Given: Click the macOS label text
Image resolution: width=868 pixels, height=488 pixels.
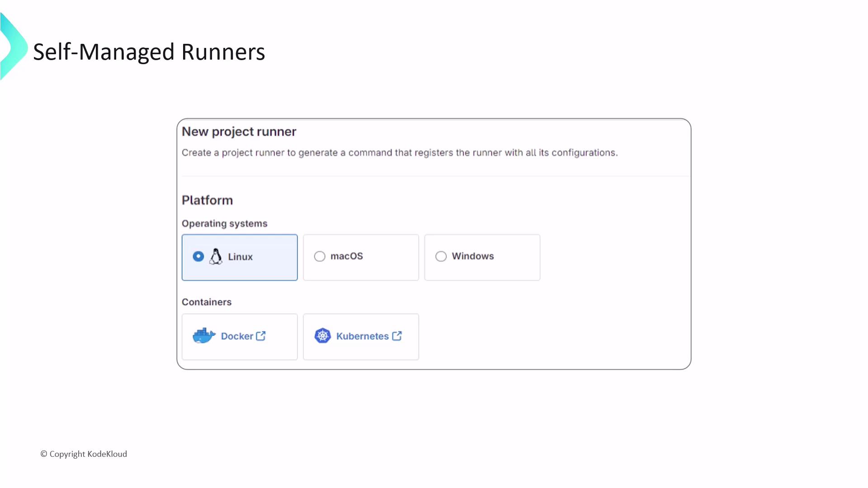Looking at the screenshot, I should 347,256.
